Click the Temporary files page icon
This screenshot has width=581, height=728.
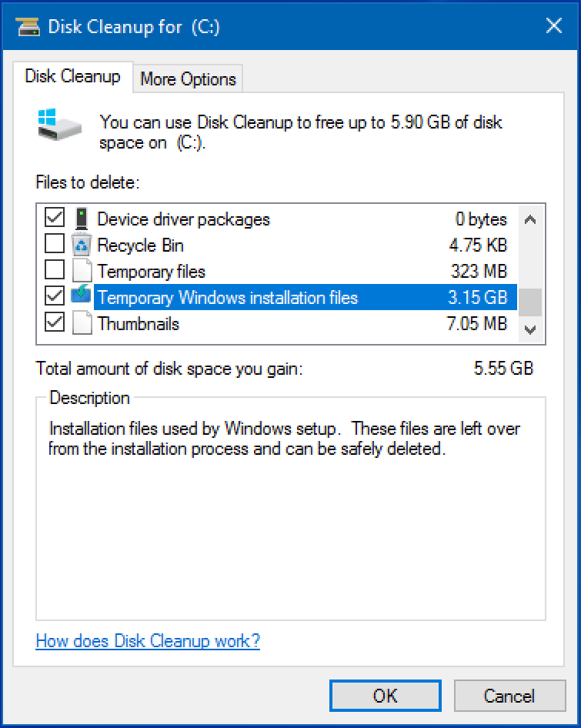point(82,271)
